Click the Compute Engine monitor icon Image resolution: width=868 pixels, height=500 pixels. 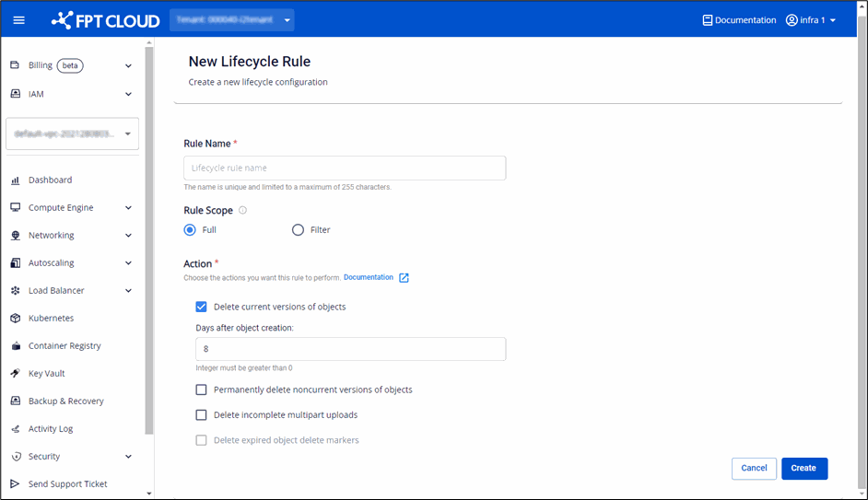pyautogui.click(x=16, y=207)
